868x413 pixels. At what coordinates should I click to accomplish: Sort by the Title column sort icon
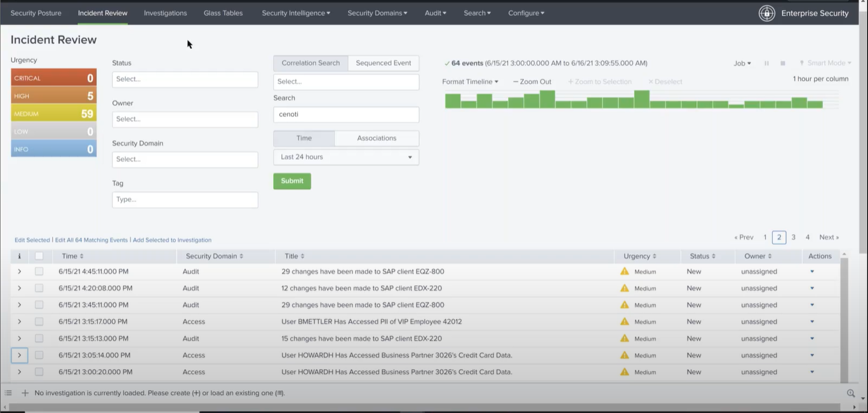tap(302, 256)
